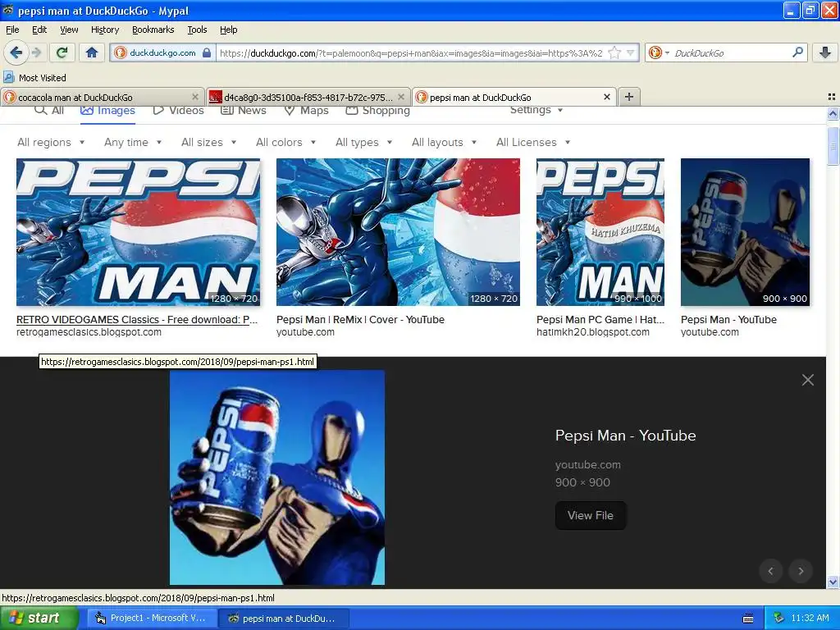Open the All layouts filter dropdown

click(444, 142)
